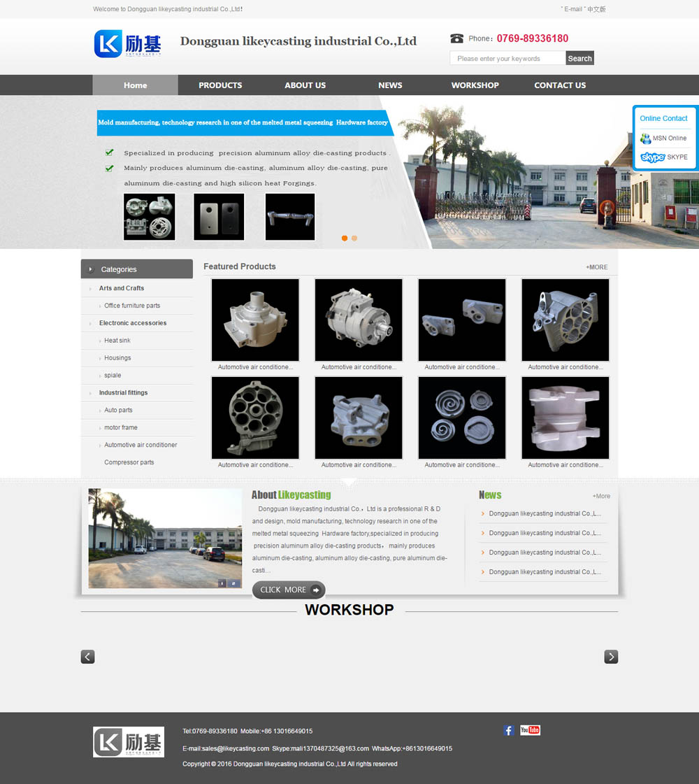Expand the Arts and Crafts category

coord(122,288)
